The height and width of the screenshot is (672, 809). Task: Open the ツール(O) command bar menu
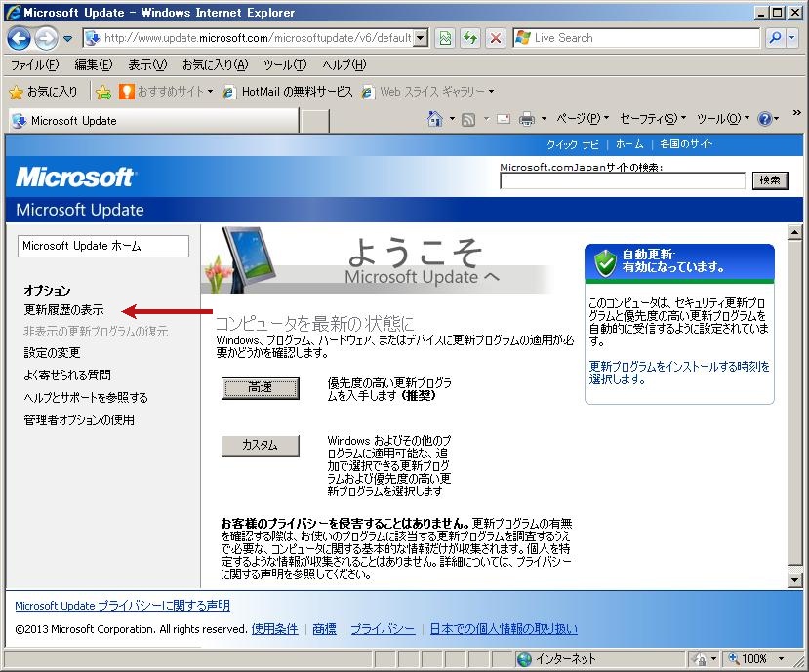(722, 119)
